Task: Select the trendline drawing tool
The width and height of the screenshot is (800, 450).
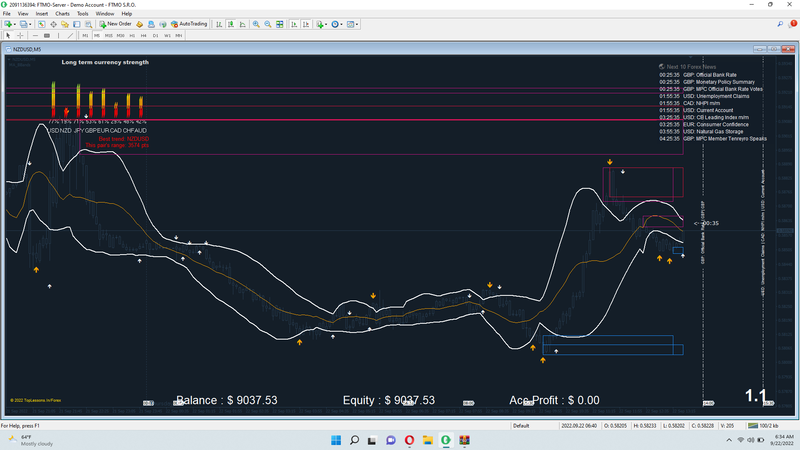Action: (x=70, y=36)
